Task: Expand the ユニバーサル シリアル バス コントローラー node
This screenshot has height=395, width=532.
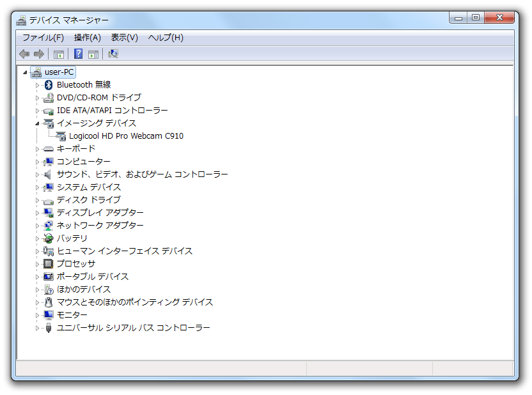Action: click(x=37, y=328)
